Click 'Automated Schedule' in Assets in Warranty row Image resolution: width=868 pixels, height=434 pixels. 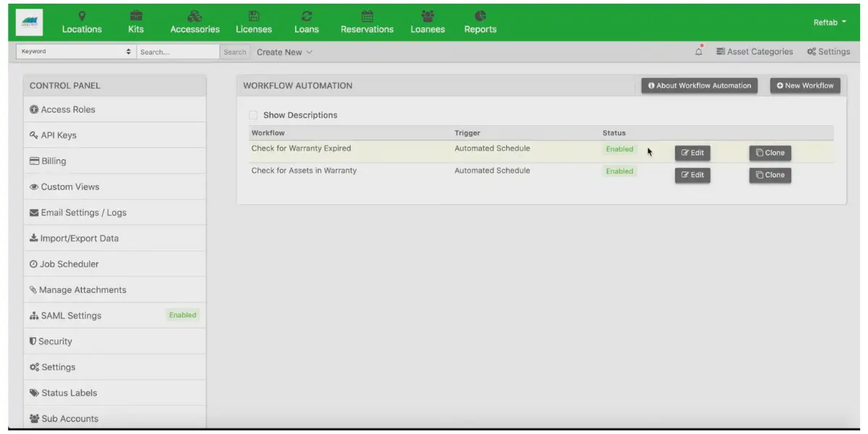coord(492,171)
